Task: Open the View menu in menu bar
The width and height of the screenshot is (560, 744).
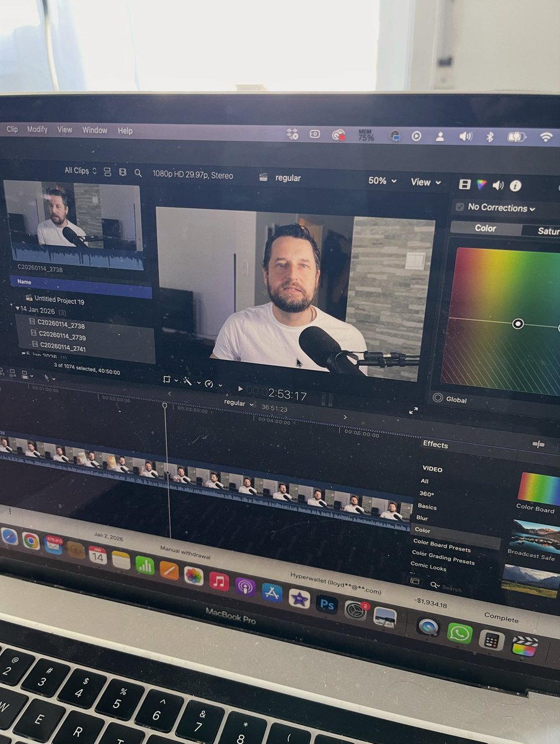Action: coord(64,130)
